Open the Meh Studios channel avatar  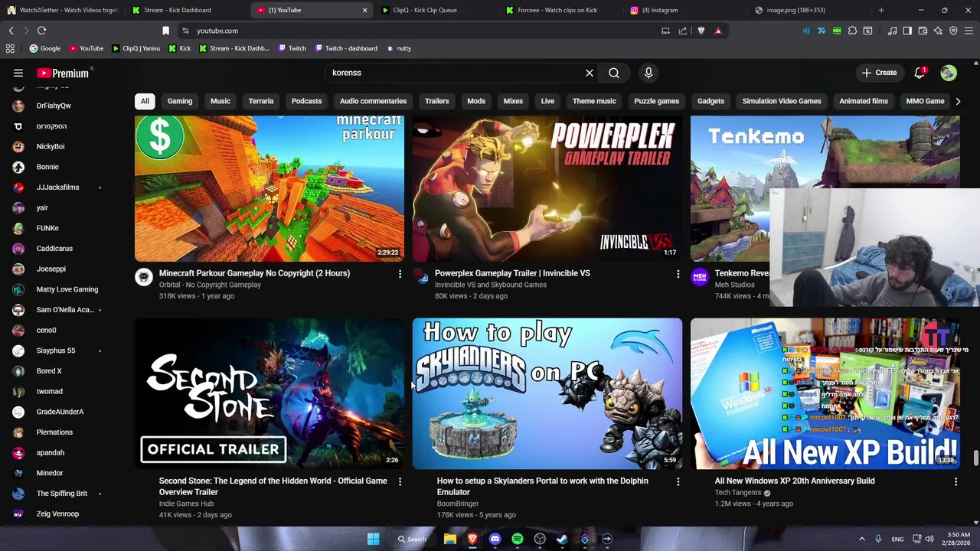[x=700, y=277]
